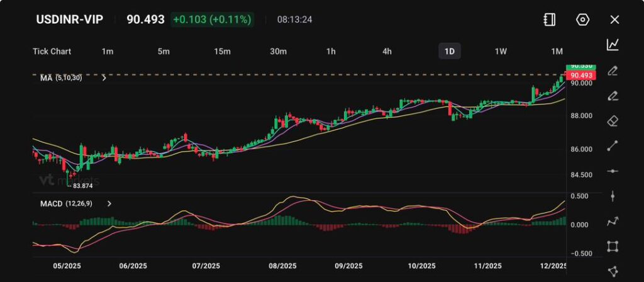Select the horizontal line tool
The height and width of the screenshot is (282, 644).
click(x=613, y=171)
